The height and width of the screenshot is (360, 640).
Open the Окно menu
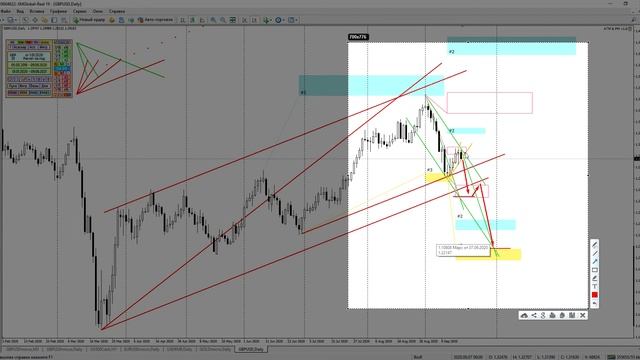(x=98, y=11)
